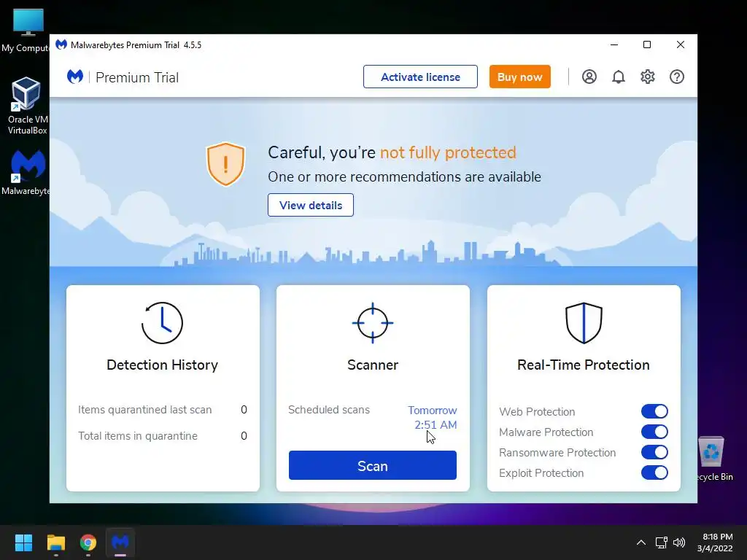Click the 'not fully protected' text

(448, 152)
